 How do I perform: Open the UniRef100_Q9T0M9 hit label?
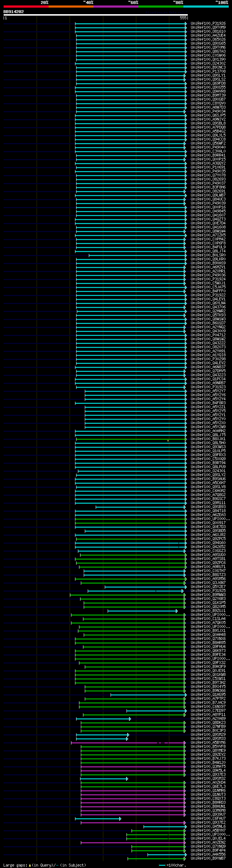tap(208, 28)
